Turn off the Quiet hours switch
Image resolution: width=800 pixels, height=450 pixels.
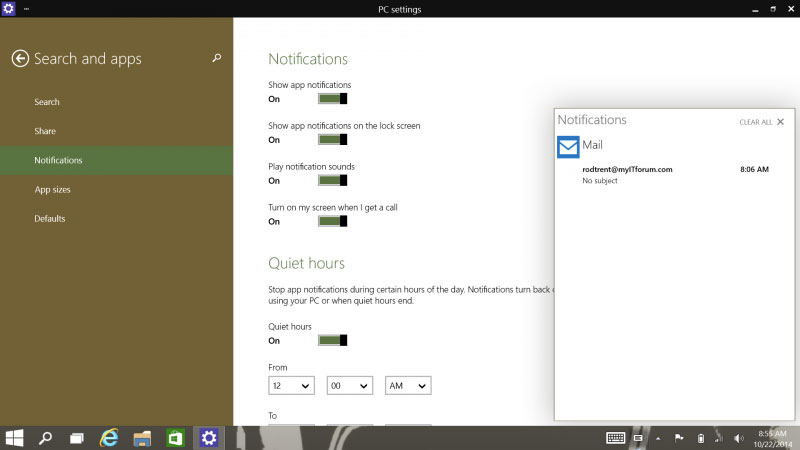click(x=332, y=340)
